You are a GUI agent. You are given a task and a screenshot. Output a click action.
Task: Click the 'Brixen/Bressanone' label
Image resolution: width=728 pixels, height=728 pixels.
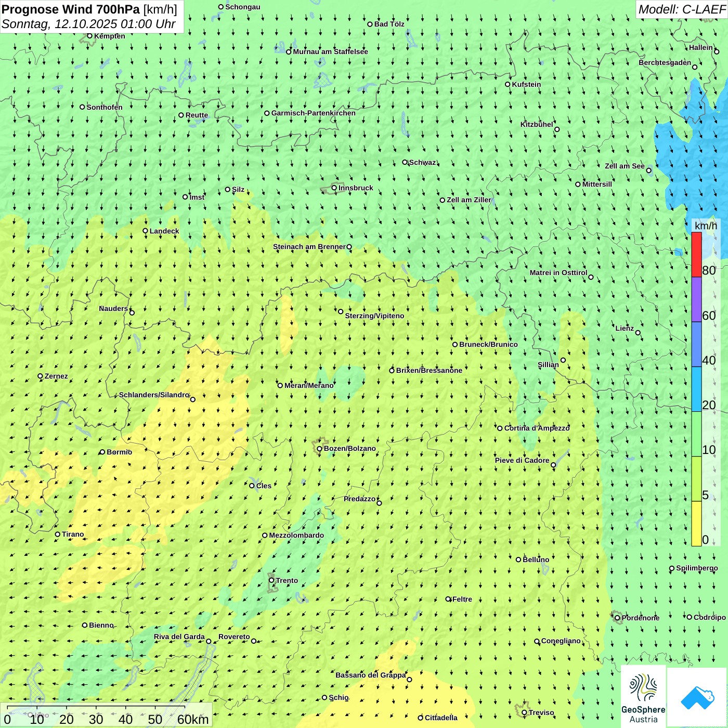[429, 370]
